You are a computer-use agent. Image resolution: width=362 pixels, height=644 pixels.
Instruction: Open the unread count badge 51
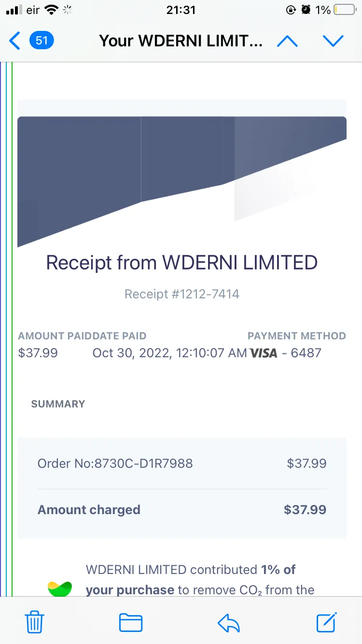click(x=42, y=40)
